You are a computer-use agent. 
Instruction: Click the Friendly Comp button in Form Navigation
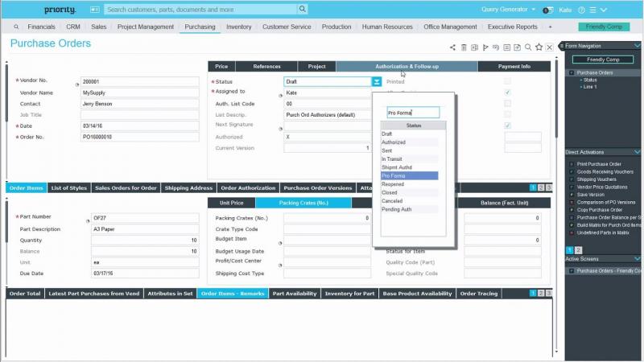(x=602, y=60)
